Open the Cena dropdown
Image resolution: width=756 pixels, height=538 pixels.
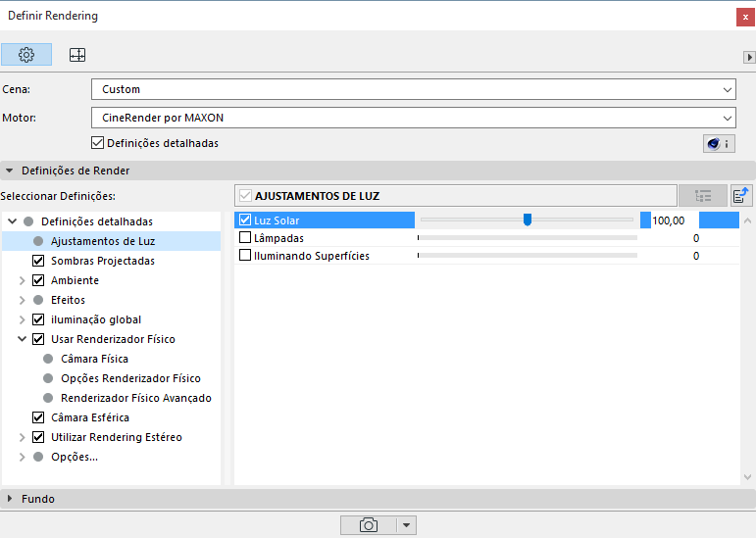[x=414, y=89]
